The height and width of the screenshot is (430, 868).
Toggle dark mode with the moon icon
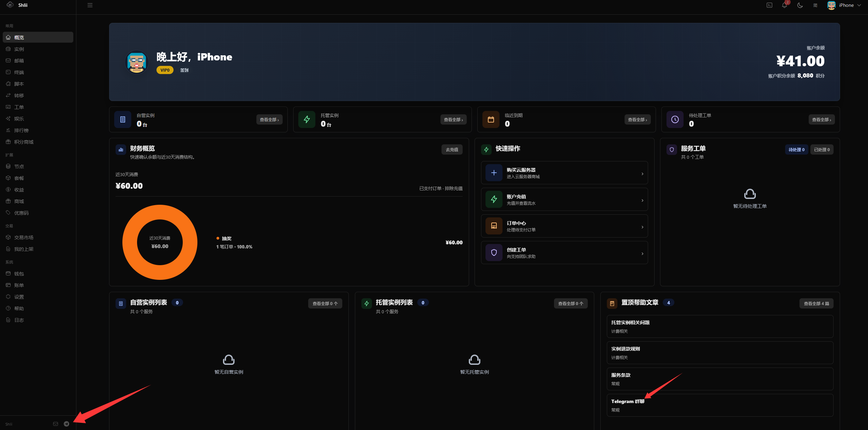[800, 5]
